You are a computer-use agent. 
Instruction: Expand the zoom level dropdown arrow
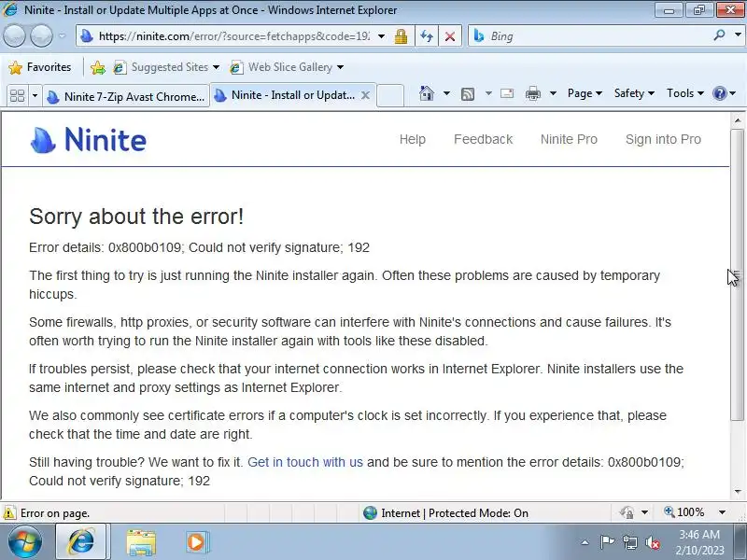[x=722, y=512]
